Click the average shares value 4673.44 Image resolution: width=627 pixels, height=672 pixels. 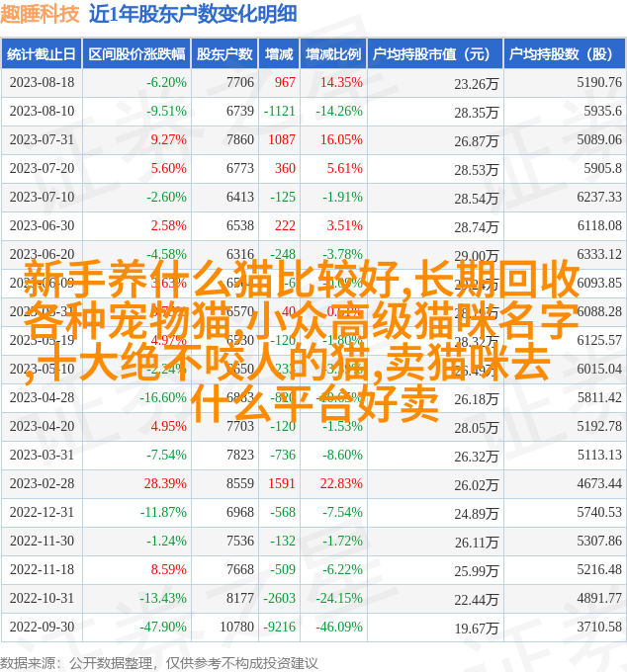tap(599, 484)
